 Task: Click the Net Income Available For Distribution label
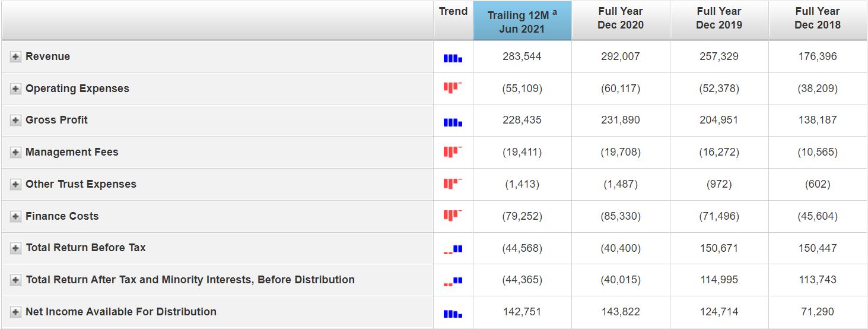121,312
